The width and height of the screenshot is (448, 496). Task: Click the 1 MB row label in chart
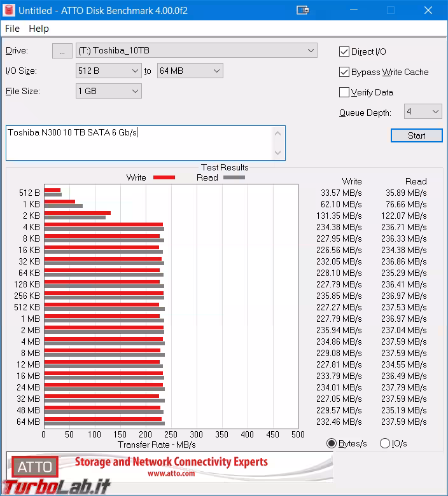point(31,319)
